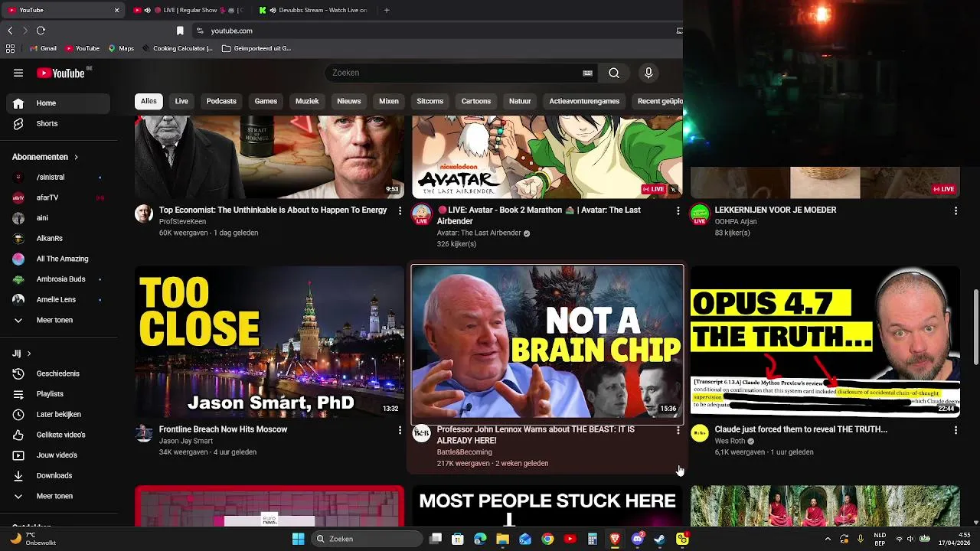Play the TOO CLOSE Jason Smart thumbnail
The width and height of the screenshot is (980, 551).
click(x=269, y=341)
